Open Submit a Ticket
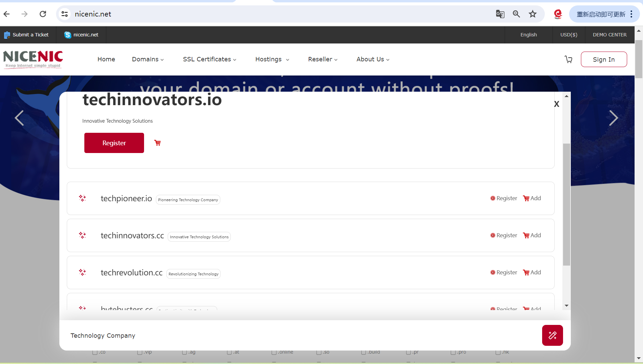This screenshot has width=643, height=364. point(26,35)
